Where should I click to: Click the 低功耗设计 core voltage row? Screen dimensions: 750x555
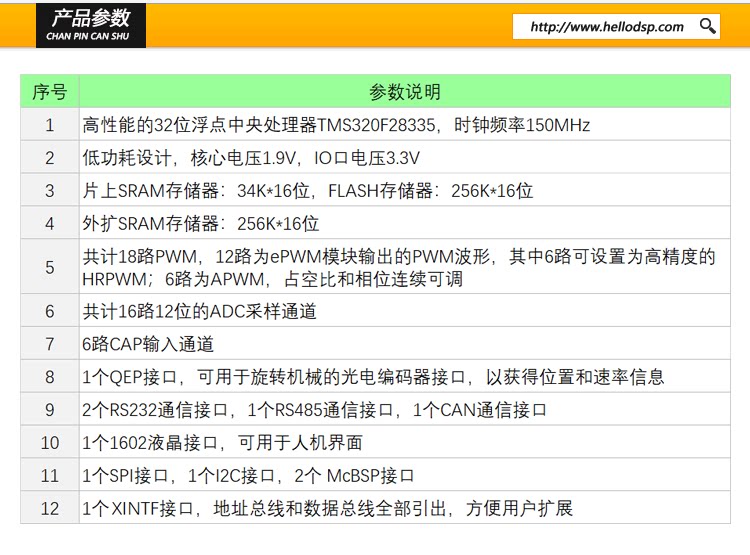(405, 157)
